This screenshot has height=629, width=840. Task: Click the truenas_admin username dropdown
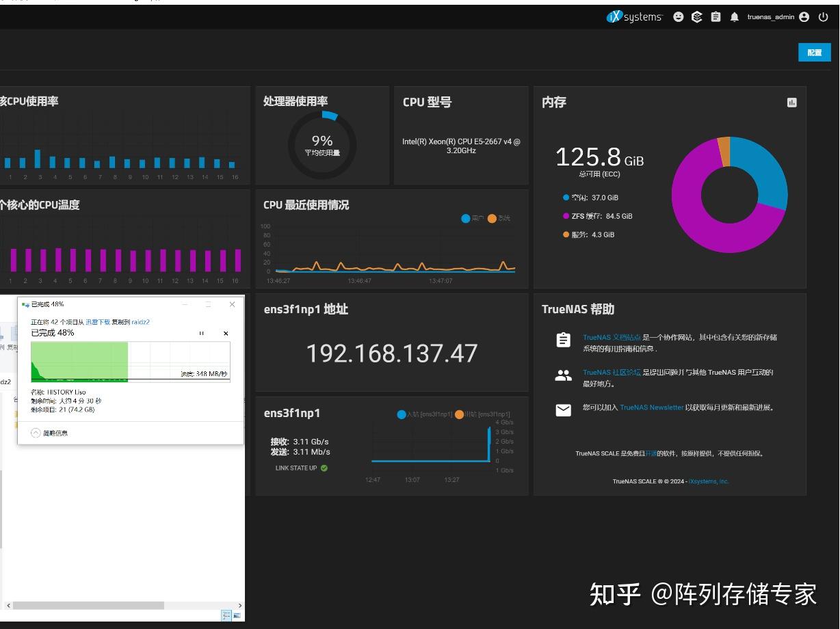click(x=770, y=16)
